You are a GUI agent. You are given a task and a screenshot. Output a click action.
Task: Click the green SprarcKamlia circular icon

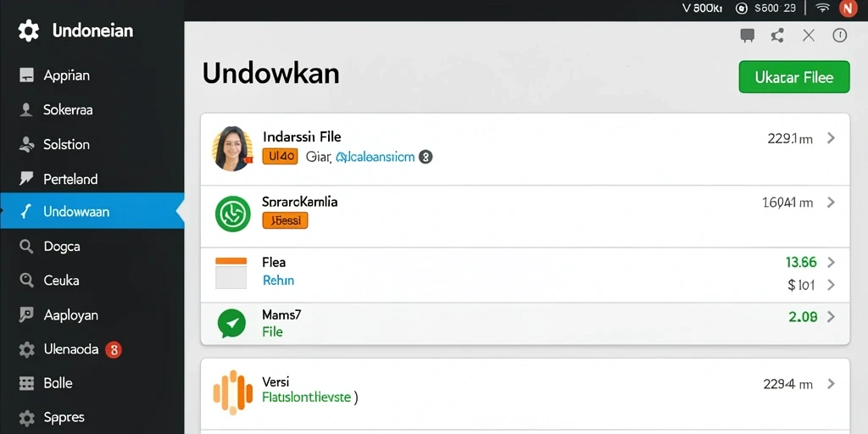[x=232, y=214]
